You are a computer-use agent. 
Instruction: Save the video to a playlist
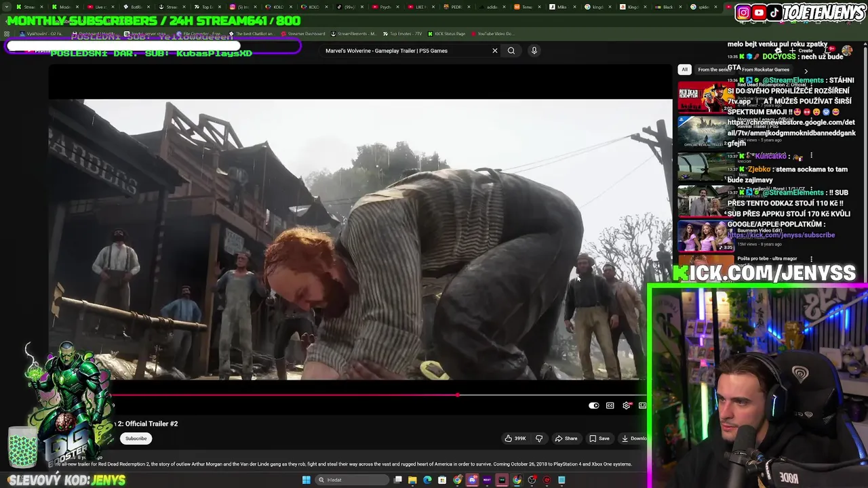tap(599, 439)
